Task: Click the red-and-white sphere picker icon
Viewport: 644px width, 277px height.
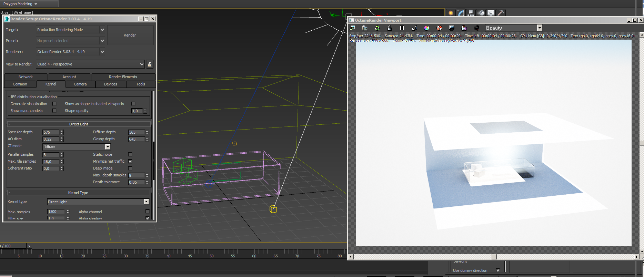Action: click(x=439, y=28)
